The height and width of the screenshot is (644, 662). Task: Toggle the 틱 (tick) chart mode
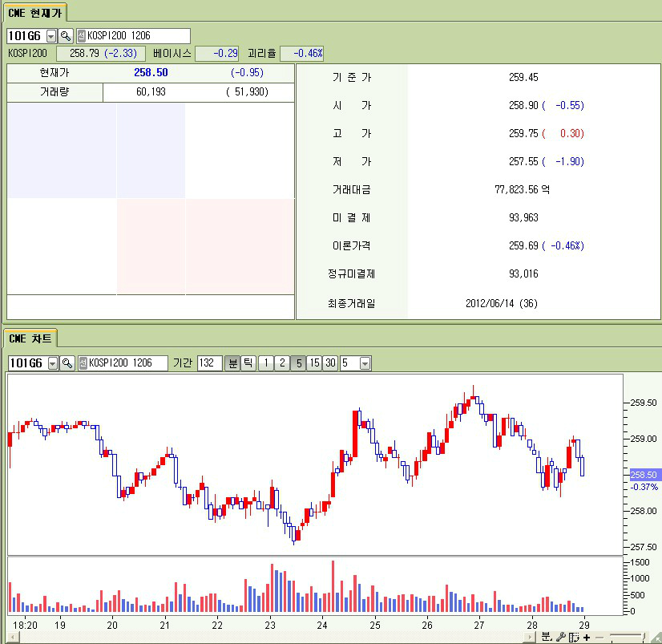248,363
